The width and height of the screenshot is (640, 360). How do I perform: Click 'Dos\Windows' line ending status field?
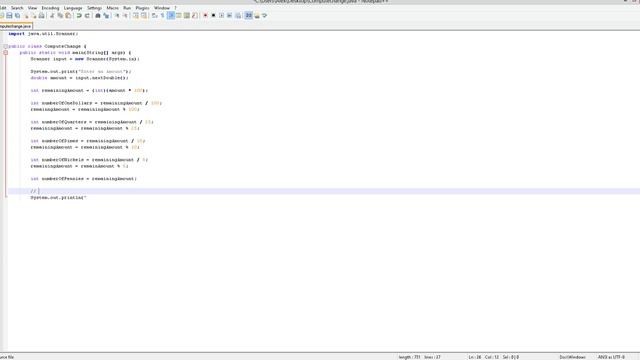(572, 357)
